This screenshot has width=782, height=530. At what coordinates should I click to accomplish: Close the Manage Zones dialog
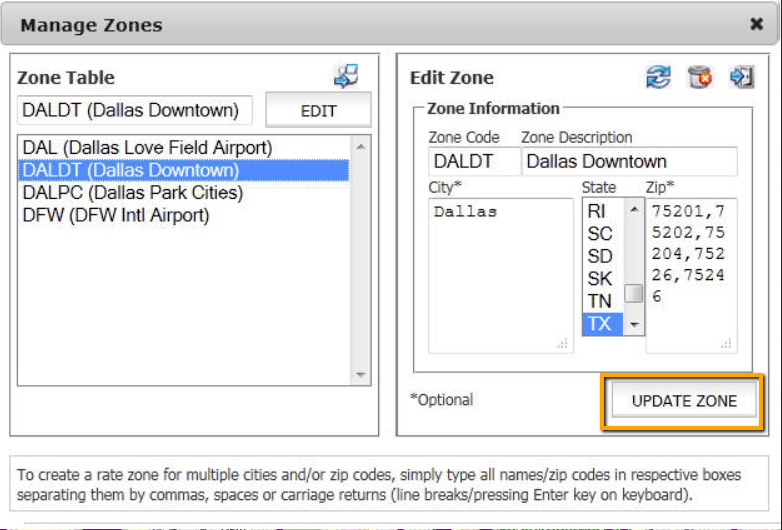tap(756, 24)
